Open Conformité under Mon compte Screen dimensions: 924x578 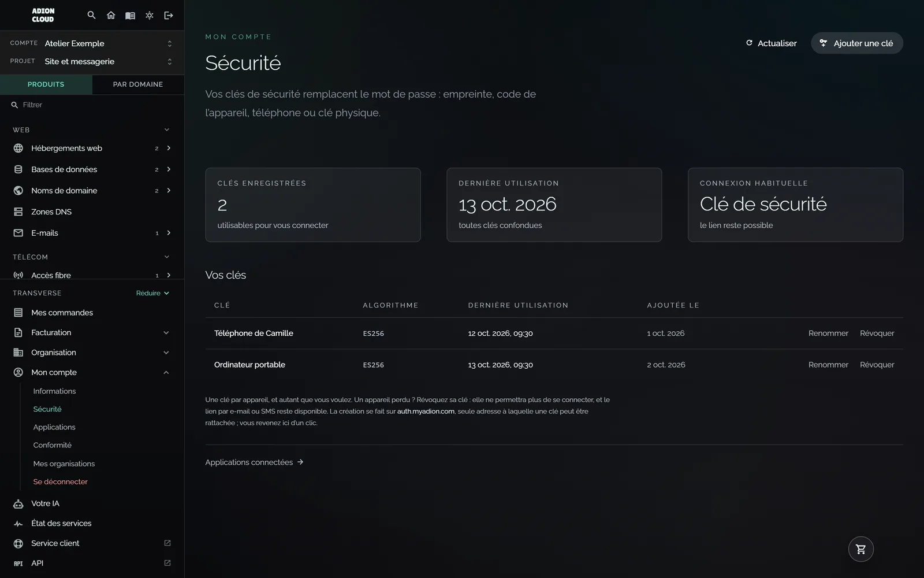[53, 445]
